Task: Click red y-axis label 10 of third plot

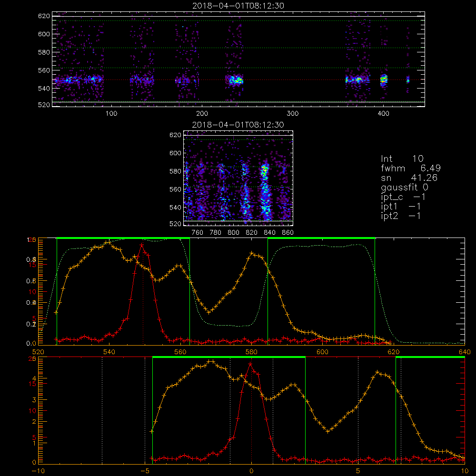Action: coord(32,292)
